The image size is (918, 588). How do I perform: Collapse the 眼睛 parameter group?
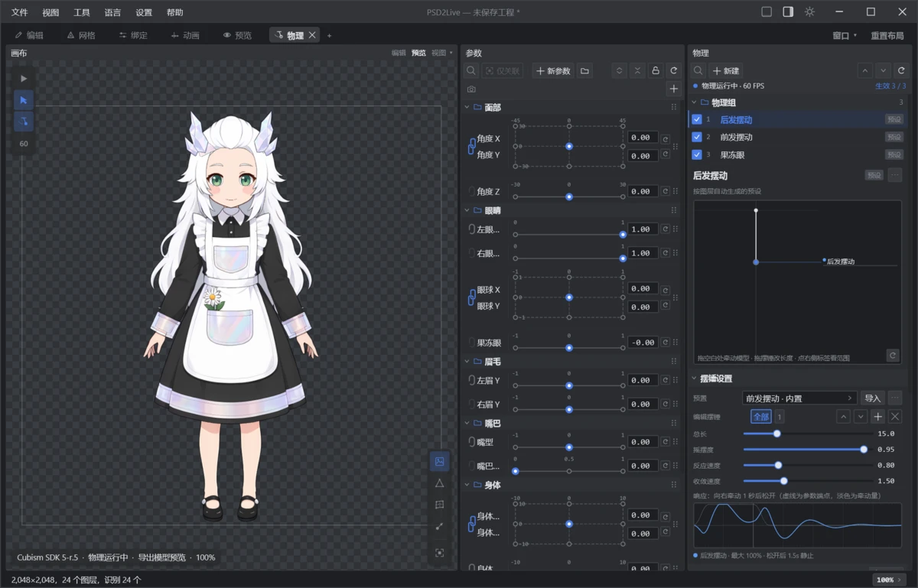467,210
